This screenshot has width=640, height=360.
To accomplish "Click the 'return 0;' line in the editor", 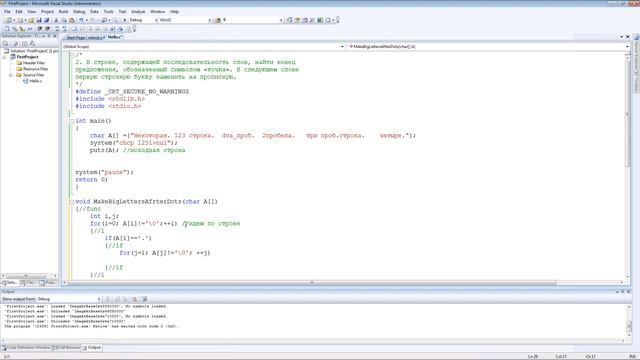I will (x=91, y=180).
